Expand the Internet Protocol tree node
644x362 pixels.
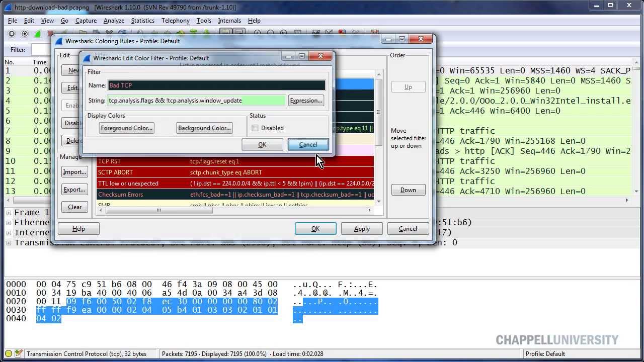(9, 233)
